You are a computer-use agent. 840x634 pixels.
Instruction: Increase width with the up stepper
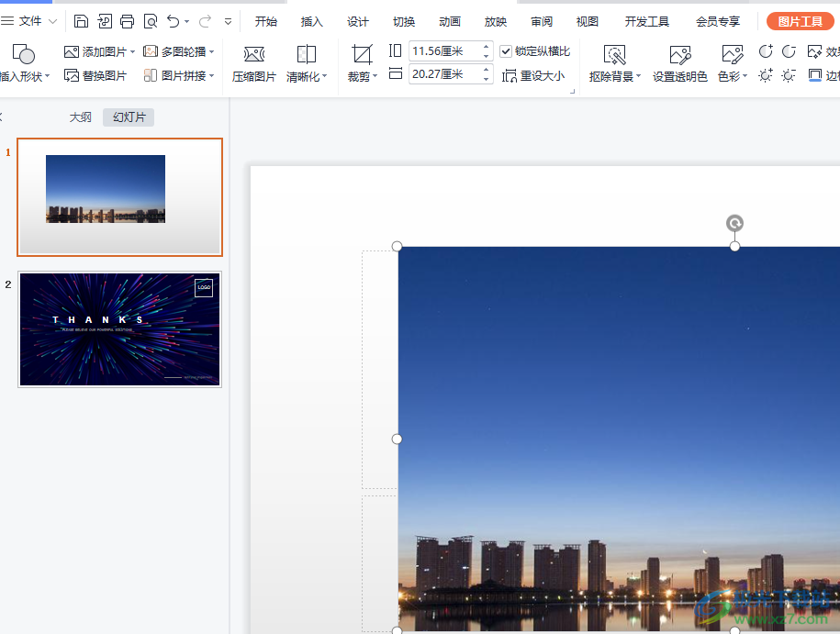pyautogui.click(x=486, y=69)
